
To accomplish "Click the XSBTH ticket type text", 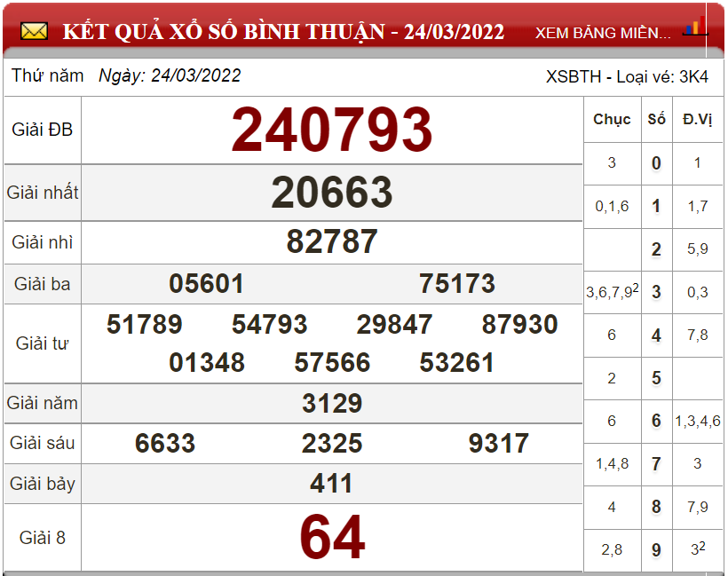I will 627,76.
